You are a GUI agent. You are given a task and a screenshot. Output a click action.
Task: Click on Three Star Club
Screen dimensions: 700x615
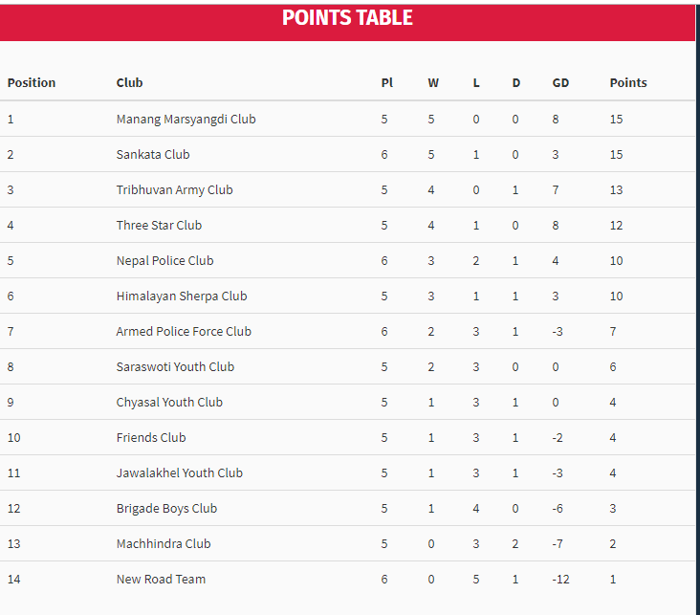[x=159, y=226]
